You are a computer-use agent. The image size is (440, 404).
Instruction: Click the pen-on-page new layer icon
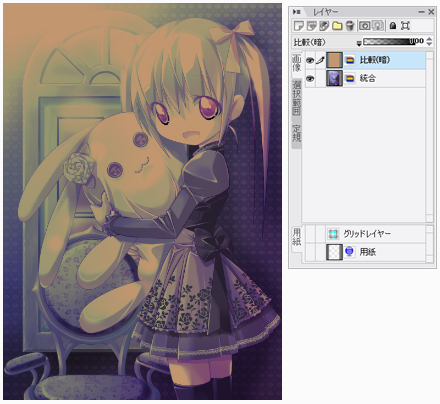tap(324, 26)
